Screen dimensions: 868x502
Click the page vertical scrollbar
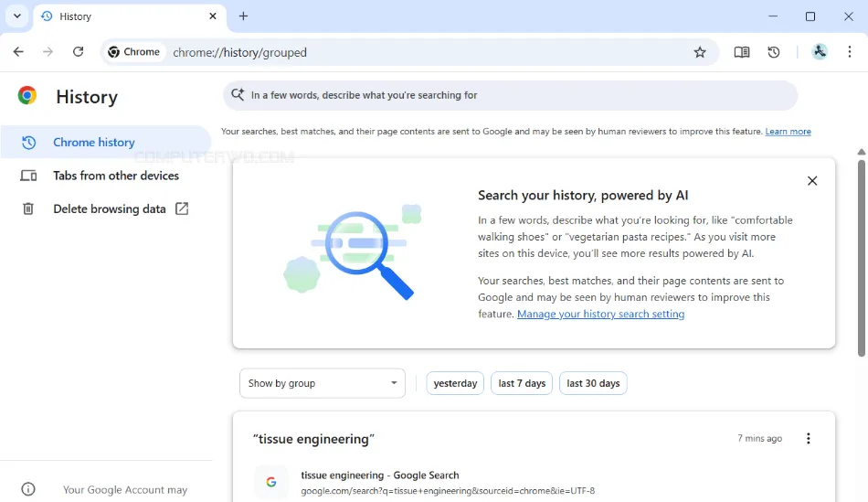862,258
